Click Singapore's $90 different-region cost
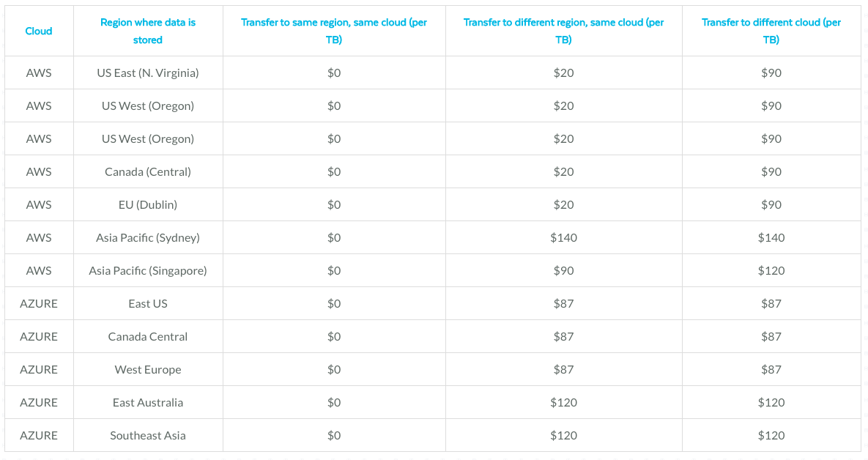 [563, 271]
